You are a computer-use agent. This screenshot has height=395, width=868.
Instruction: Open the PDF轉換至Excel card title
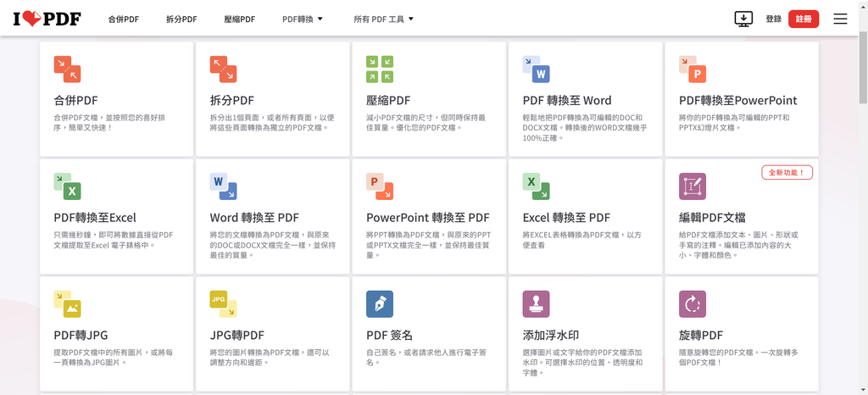pyautogui.click(x=95, y=218)
